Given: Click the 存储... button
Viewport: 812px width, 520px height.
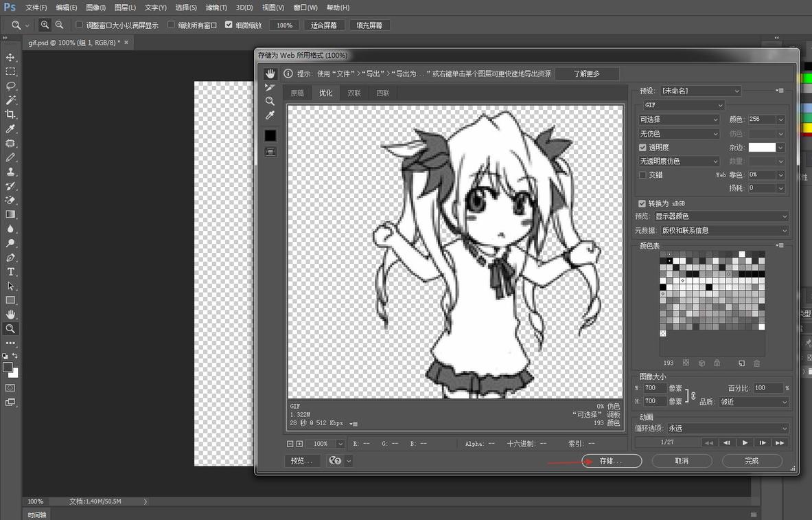Looking at the screenshot, I should pyautogui.click(x=611, y=461).
